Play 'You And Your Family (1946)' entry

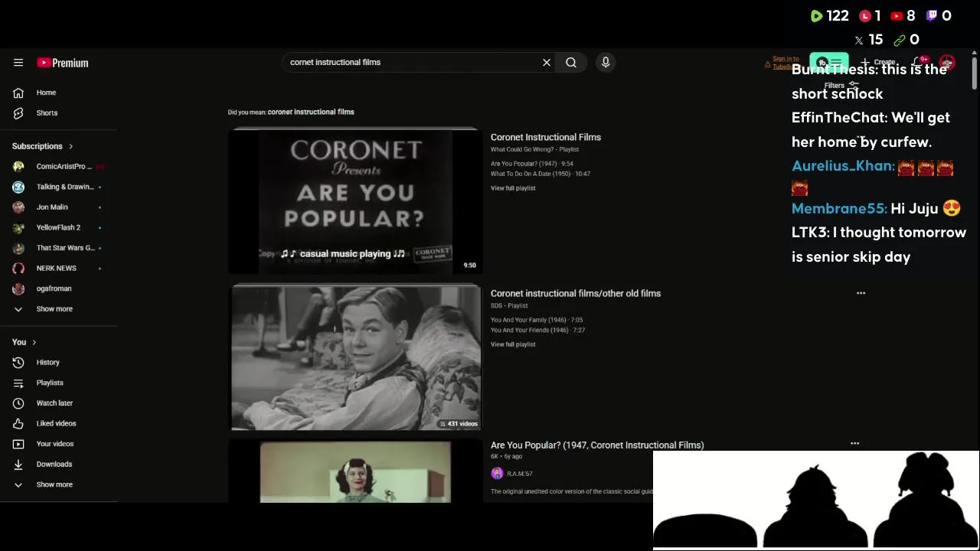[x=537, y=320]
